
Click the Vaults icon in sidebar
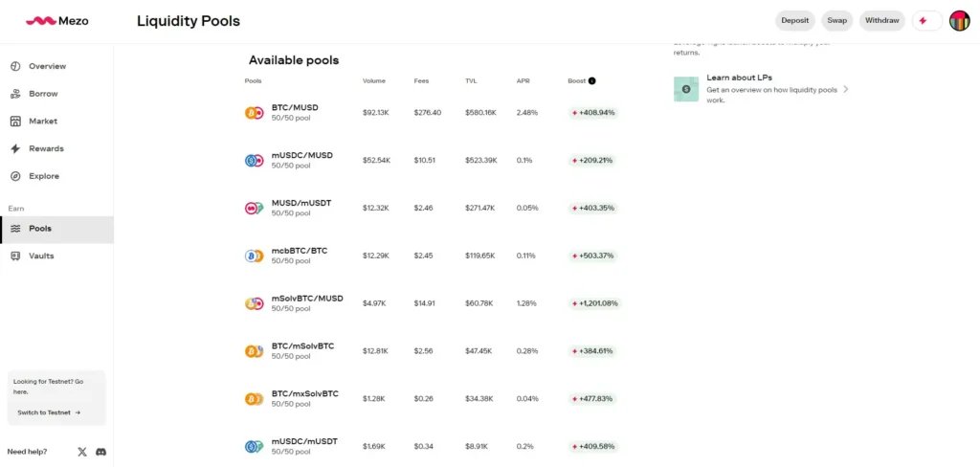point(15,256)
